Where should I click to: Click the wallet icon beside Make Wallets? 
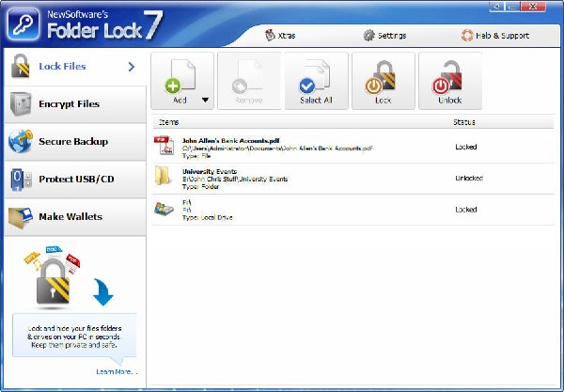21,217
